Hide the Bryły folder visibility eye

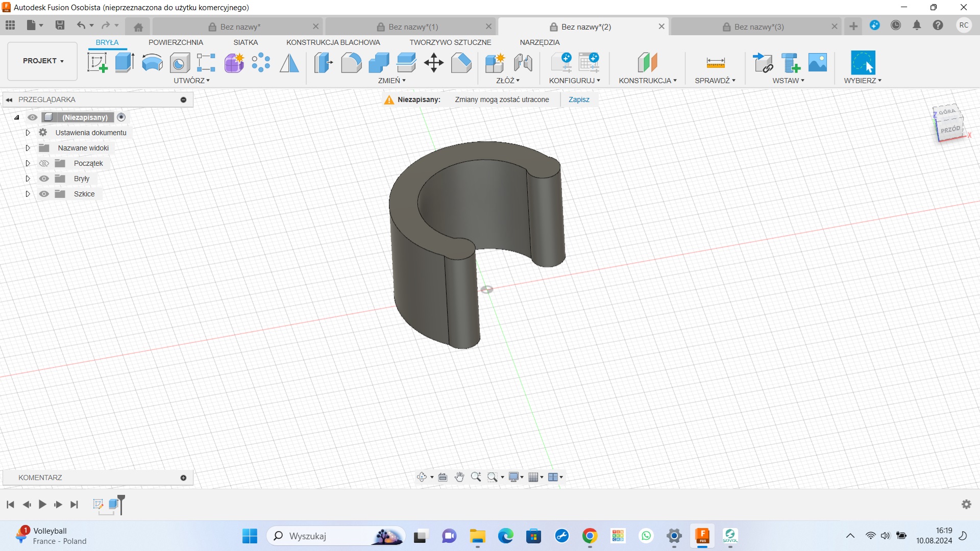(44, 179)
